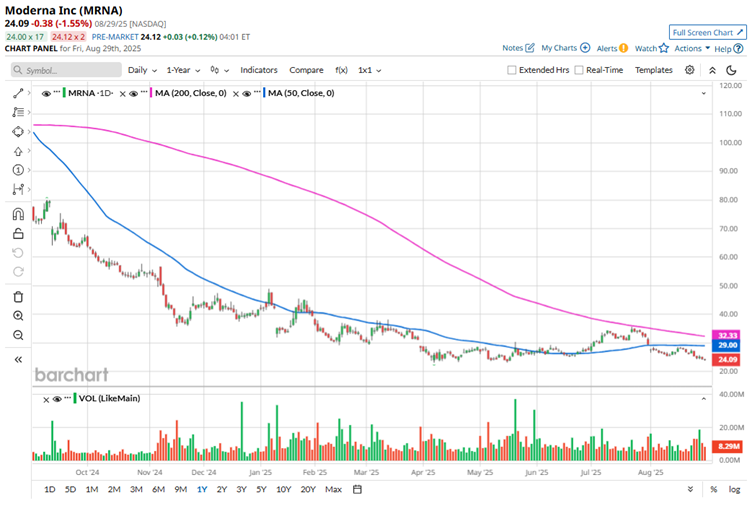Open the Notes editor
This screenshot has width=752, height=511.
[x=518, y=48]
